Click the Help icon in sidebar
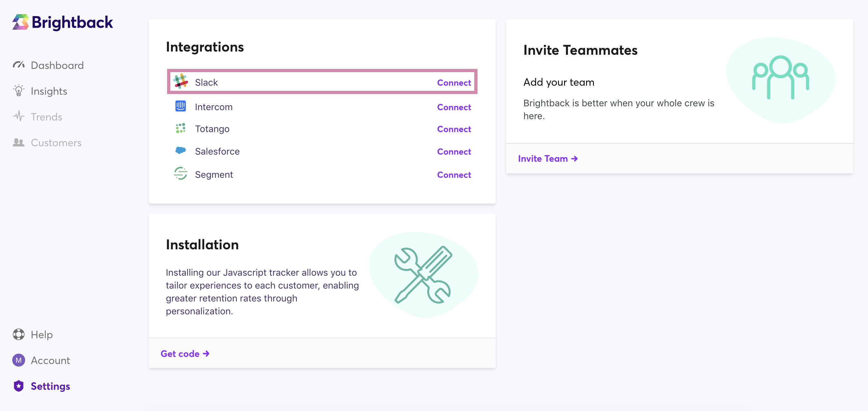This screenshot has width=868, height=411. pos(19,334)
